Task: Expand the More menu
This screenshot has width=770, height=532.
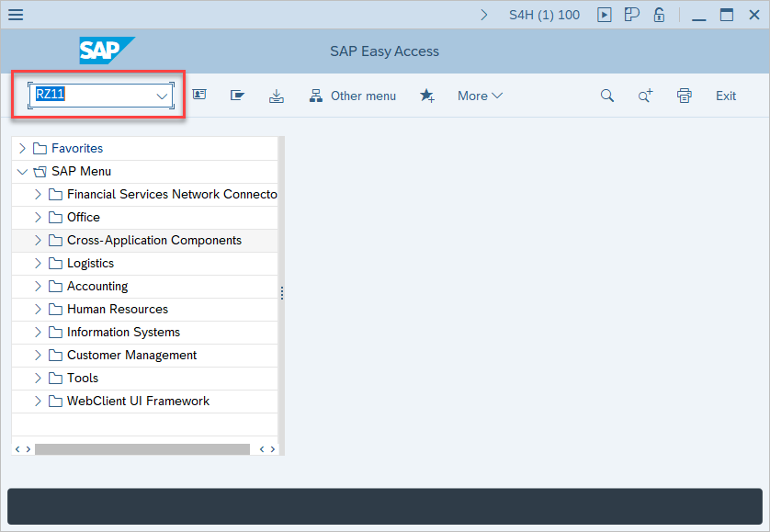Action: 480,96
